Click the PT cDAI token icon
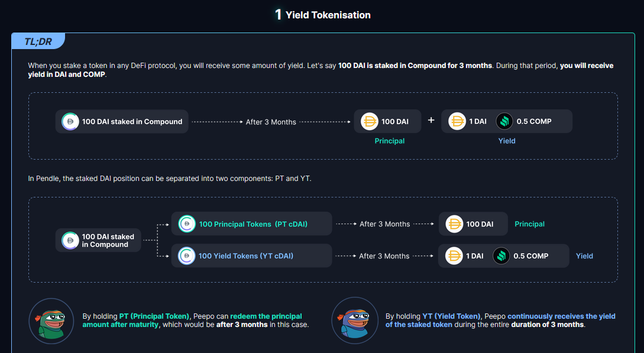 187,224
